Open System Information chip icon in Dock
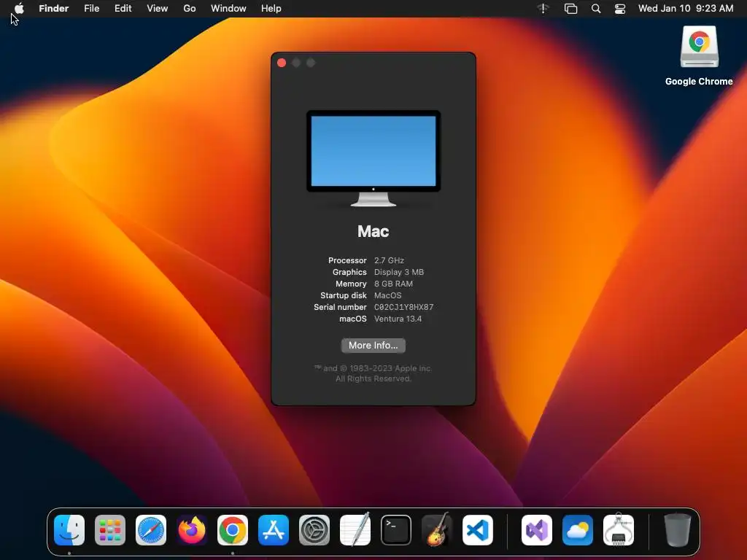 click(619, 529)
